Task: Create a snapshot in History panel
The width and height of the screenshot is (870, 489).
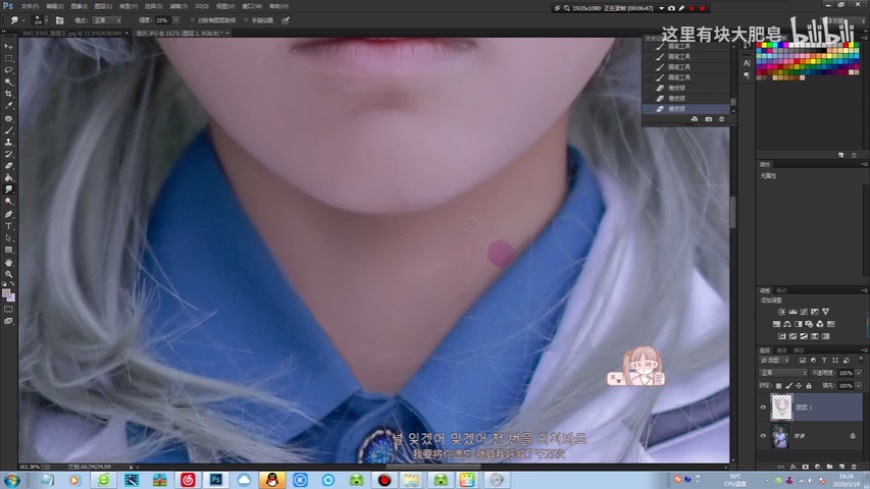Action: 709,119
